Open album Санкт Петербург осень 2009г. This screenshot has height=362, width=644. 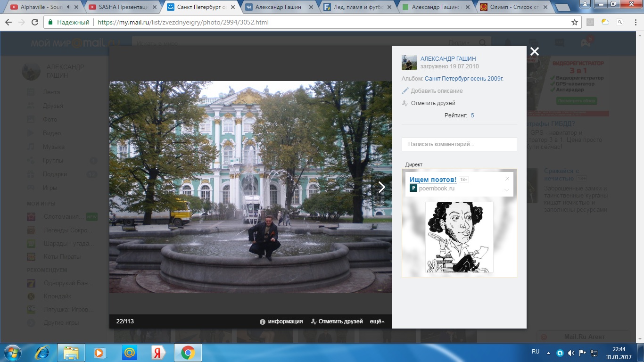[464, 79]
